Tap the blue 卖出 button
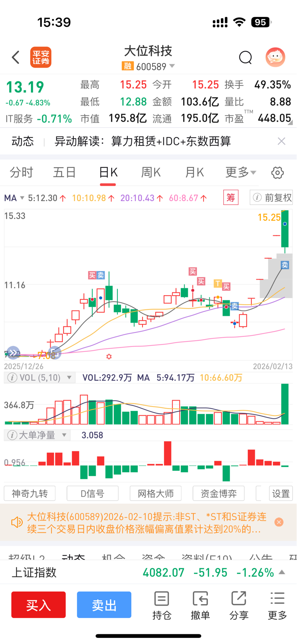This screenshot has width=297, height=644. pyautogui.click(x=104, y=605)
